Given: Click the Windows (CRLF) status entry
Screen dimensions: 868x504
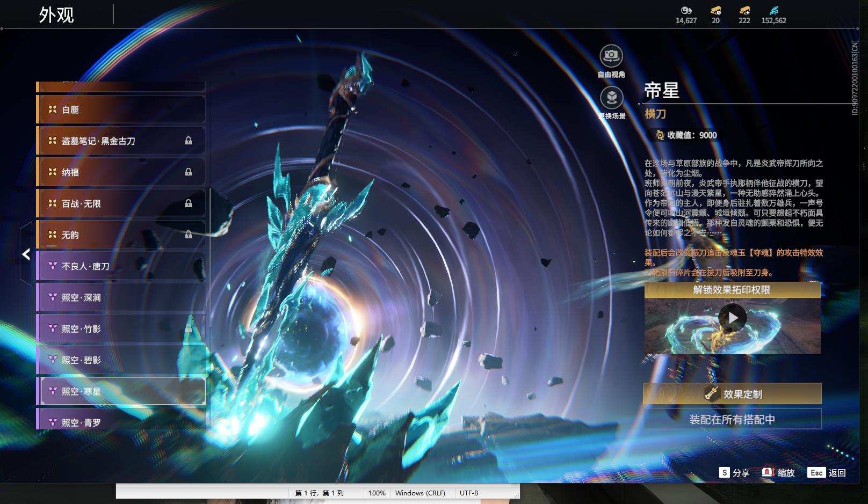Looking at the screenshot, I should tap(420, 493).
